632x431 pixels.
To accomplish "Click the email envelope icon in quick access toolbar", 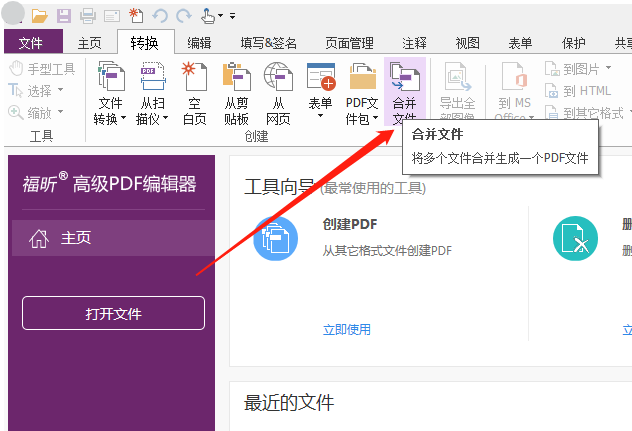I will pos(112,16).
